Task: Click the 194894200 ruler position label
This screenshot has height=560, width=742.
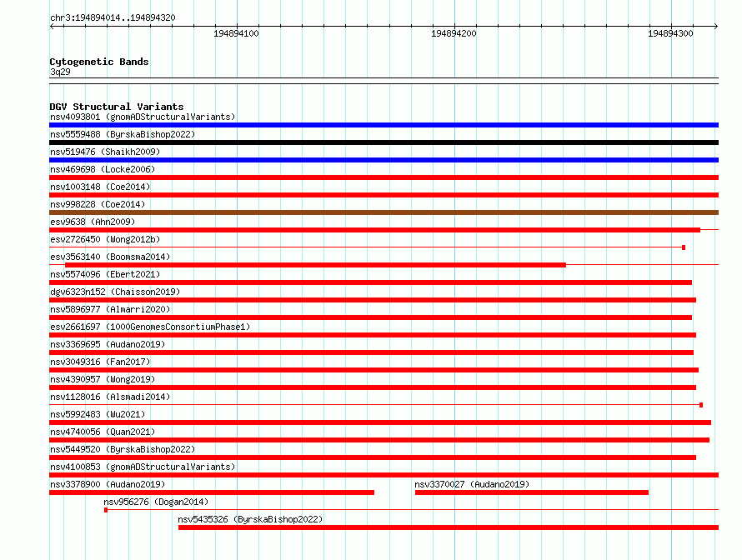Action: point(454,33)
